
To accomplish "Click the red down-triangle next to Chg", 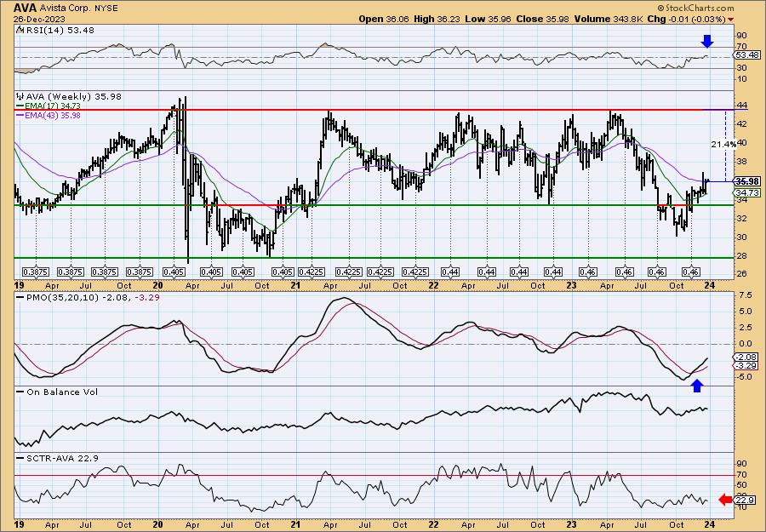I will 730,19.
